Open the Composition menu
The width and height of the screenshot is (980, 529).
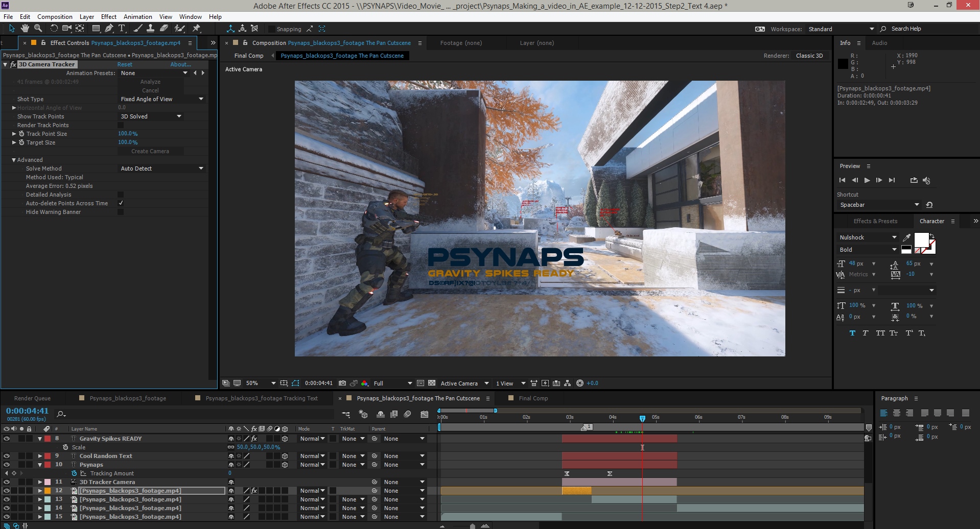point(55,17)
